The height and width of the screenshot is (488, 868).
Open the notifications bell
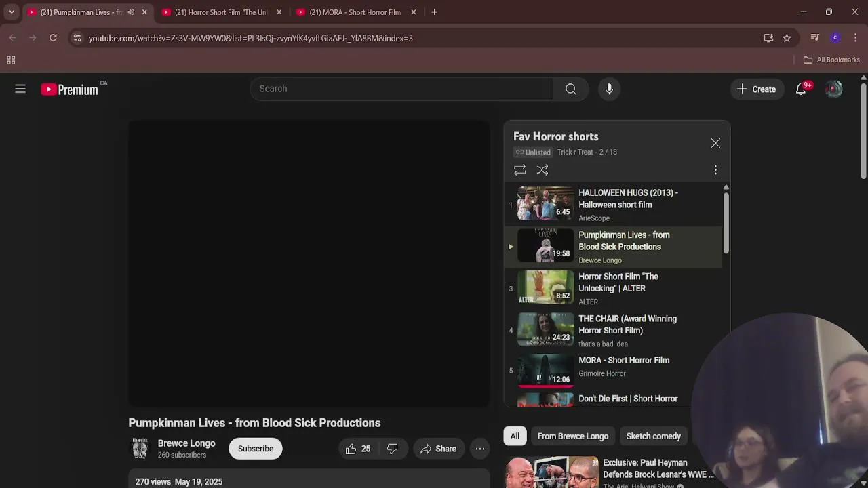pos(801,89)
